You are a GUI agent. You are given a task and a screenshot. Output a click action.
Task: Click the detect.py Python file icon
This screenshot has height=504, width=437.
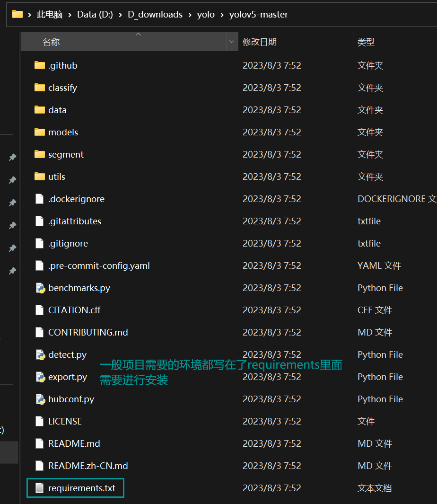[x=40, y=355]
